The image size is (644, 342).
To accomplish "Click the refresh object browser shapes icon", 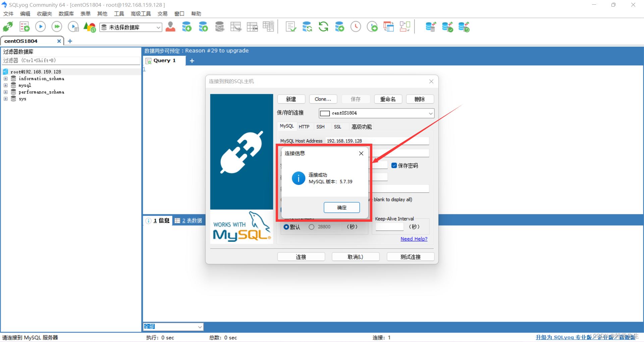I will point(90,27).
